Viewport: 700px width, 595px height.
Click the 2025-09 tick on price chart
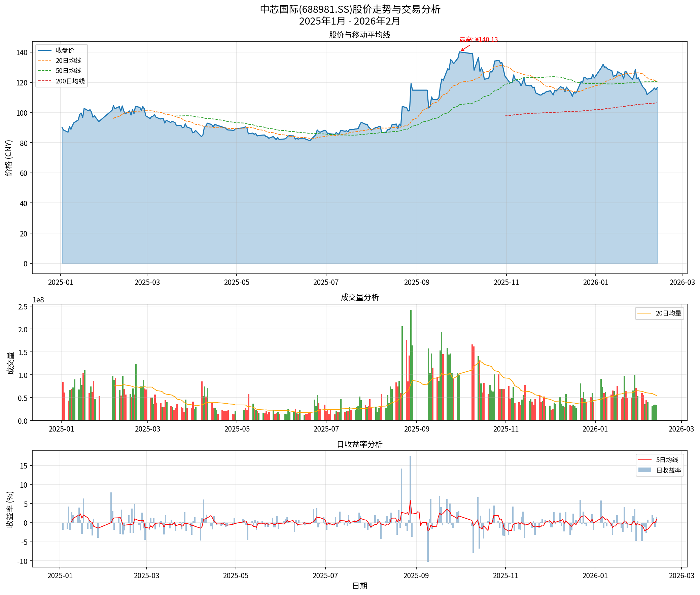(417, 283)
